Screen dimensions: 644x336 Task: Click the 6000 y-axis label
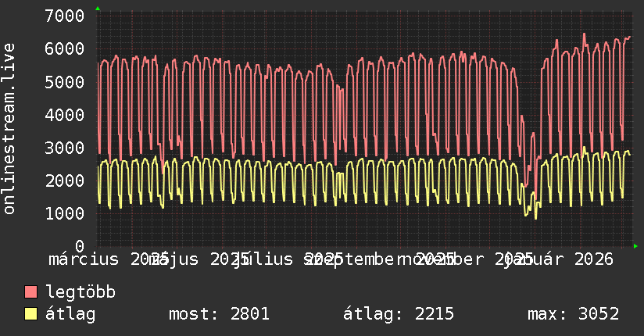65,49
